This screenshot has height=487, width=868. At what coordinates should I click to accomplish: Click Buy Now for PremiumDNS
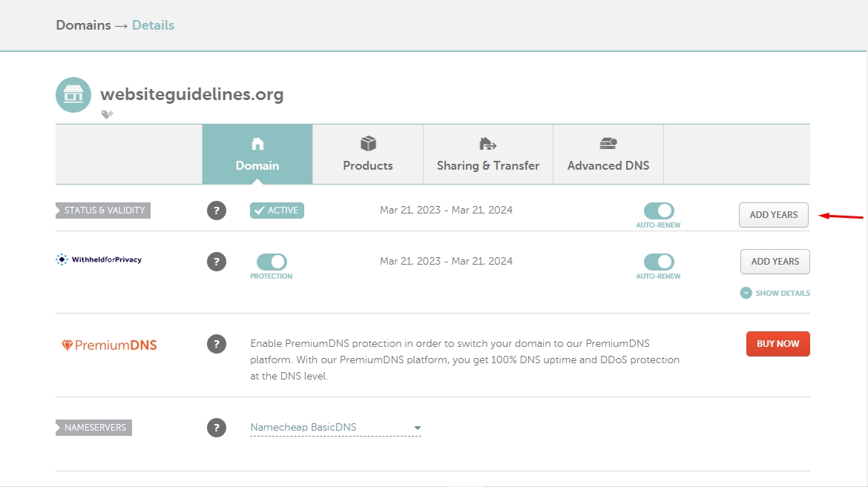(x=777, y=344)
